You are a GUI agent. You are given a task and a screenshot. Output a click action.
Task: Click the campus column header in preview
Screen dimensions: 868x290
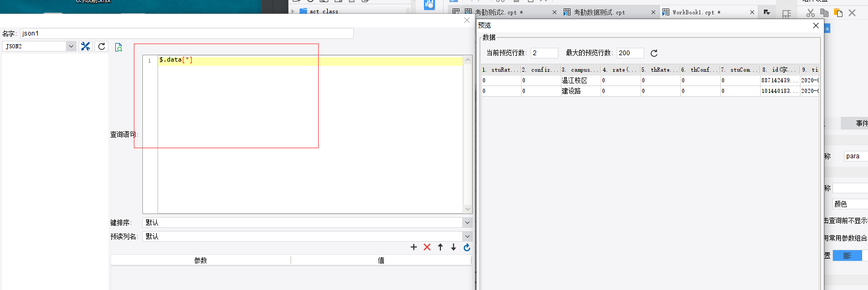[x=581, y=70]
